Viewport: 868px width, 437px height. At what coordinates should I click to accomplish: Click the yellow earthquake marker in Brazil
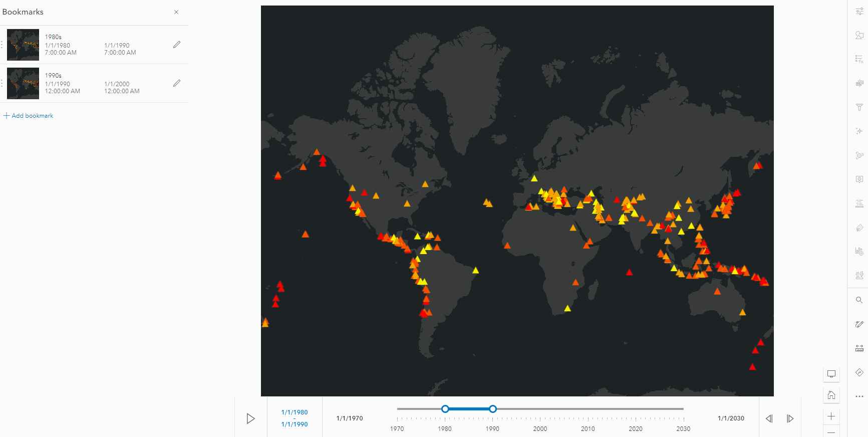[x=475, y=271]
